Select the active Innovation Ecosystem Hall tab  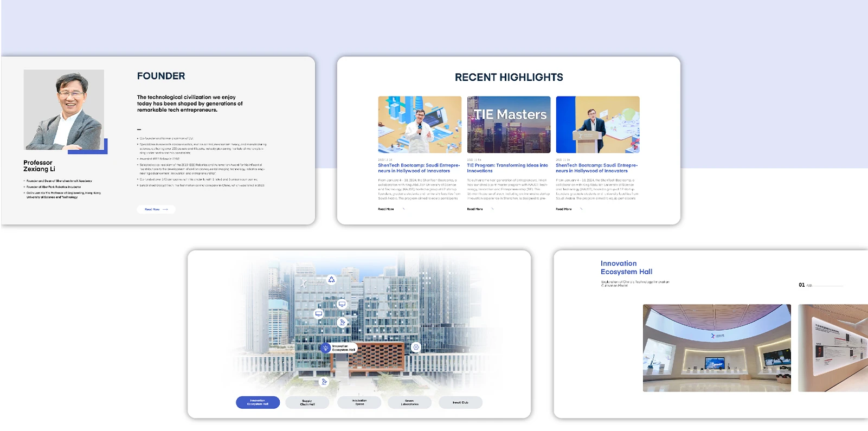point(258,402)
